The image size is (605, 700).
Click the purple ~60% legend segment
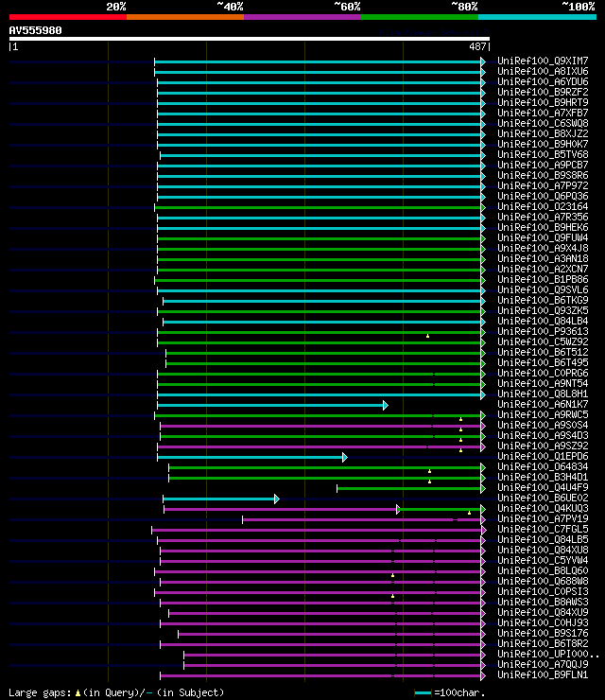(302, 17)
